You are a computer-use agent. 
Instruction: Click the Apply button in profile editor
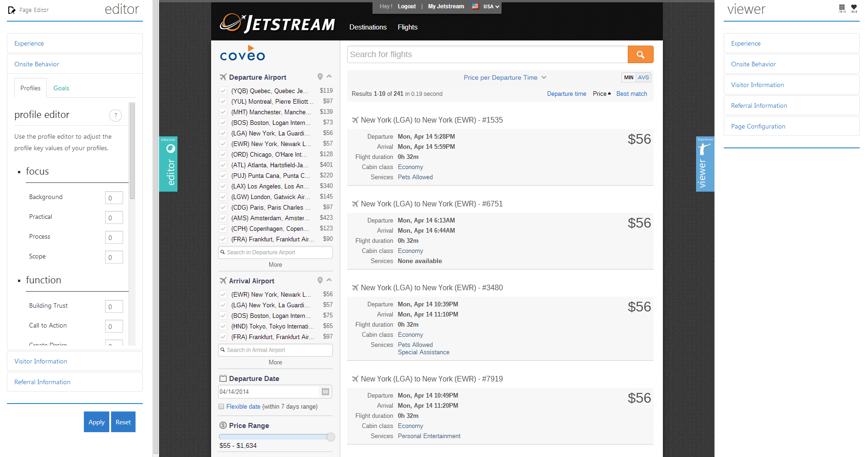click(96, 422)
